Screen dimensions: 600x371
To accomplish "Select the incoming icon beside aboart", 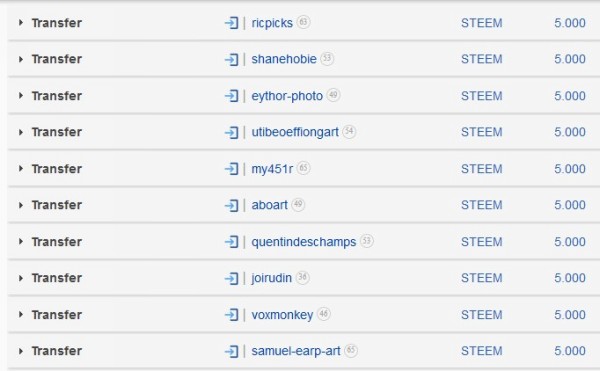I will point(232,205).
